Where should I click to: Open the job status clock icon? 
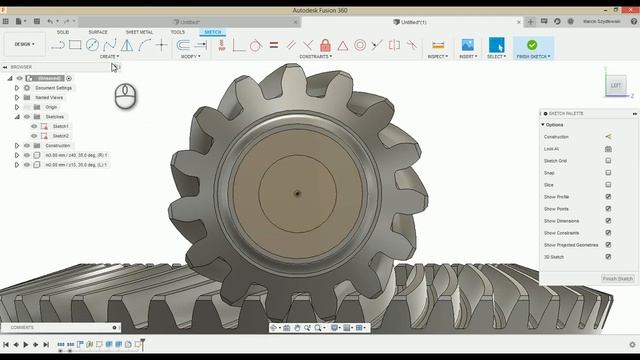pos(557,21)
